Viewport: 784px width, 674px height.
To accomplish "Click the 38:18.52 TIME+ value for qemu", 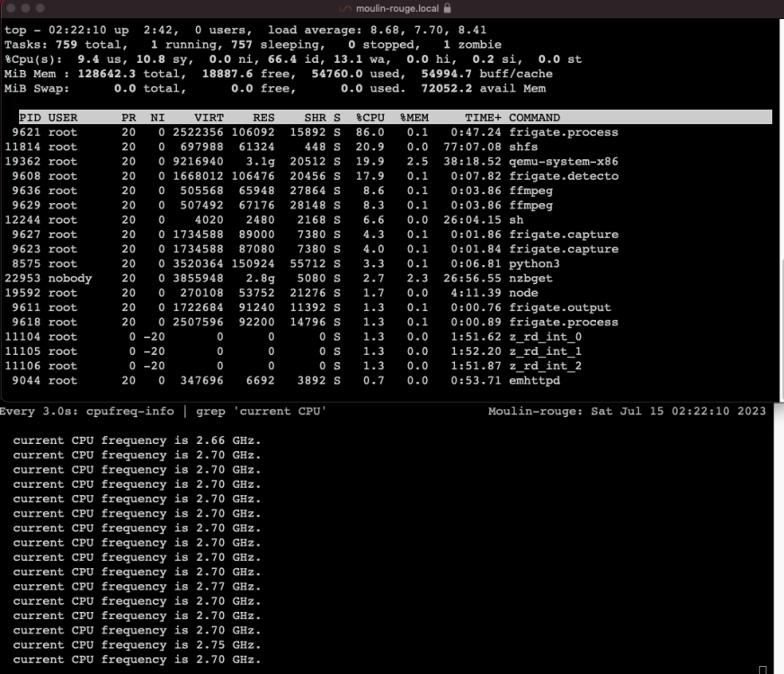I will click(473, 162).
